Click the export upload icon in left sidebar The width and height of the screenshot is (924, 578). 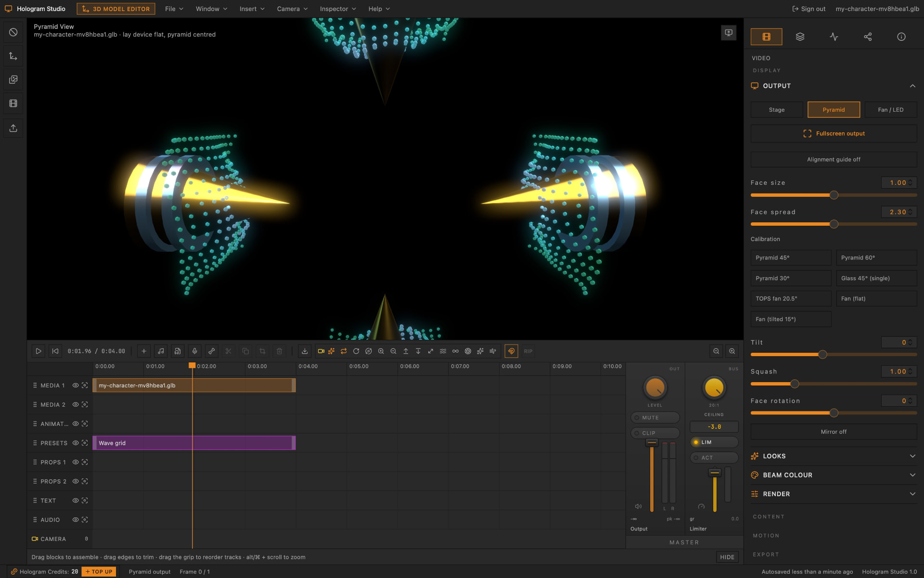click(x=13, y=128)
